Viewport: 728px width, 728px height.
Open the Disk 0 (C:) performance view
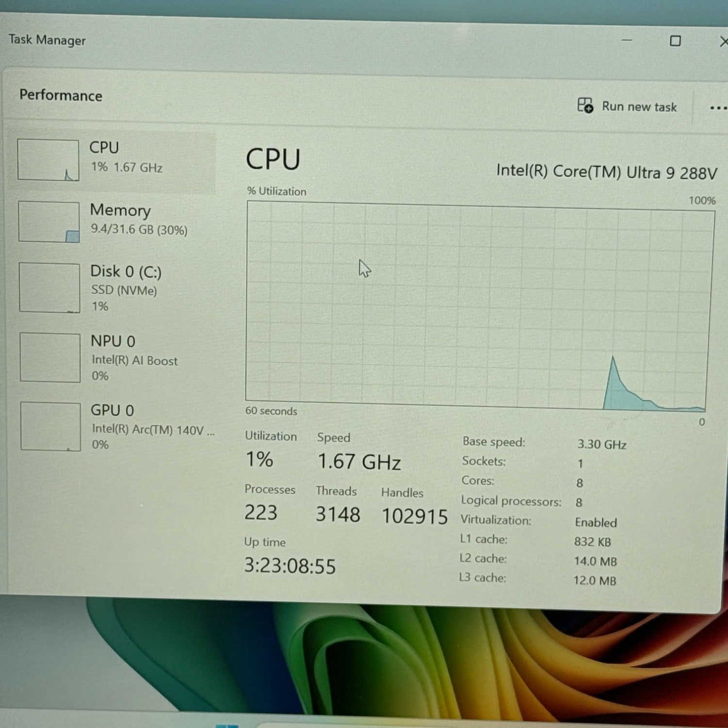pos(126,272)
